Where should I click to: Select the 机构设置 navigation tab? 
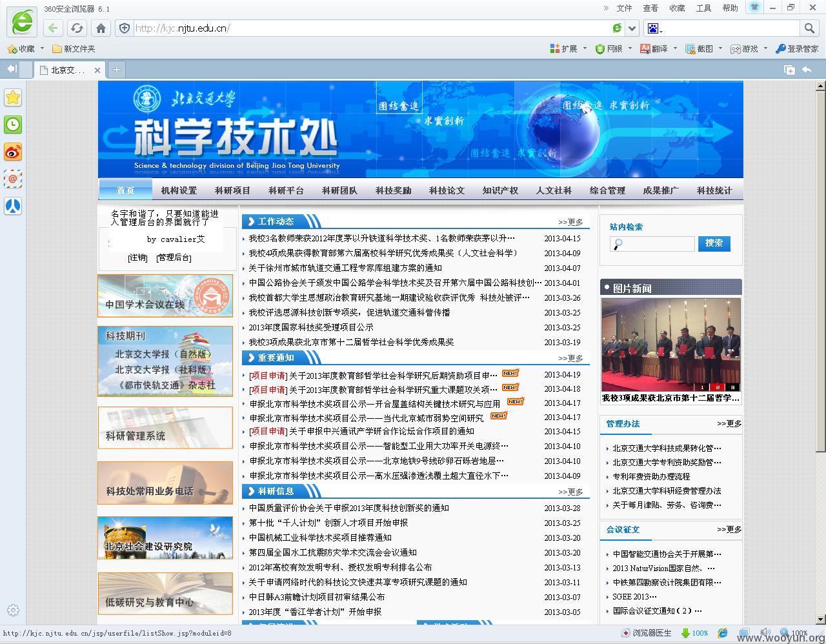tap(179, 190)
